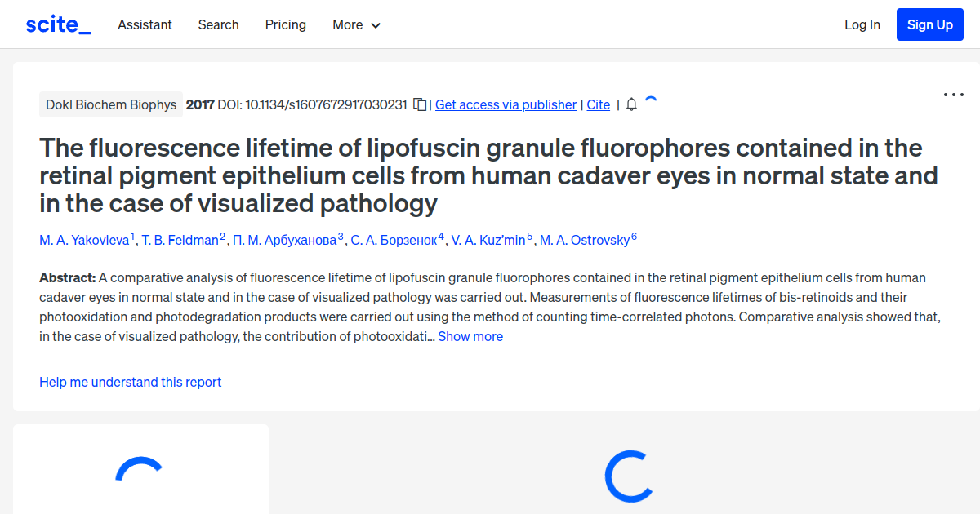Open the Cite dialog
Screen dimensions: 980x514
pyautogui.click(x=598, y=104)
